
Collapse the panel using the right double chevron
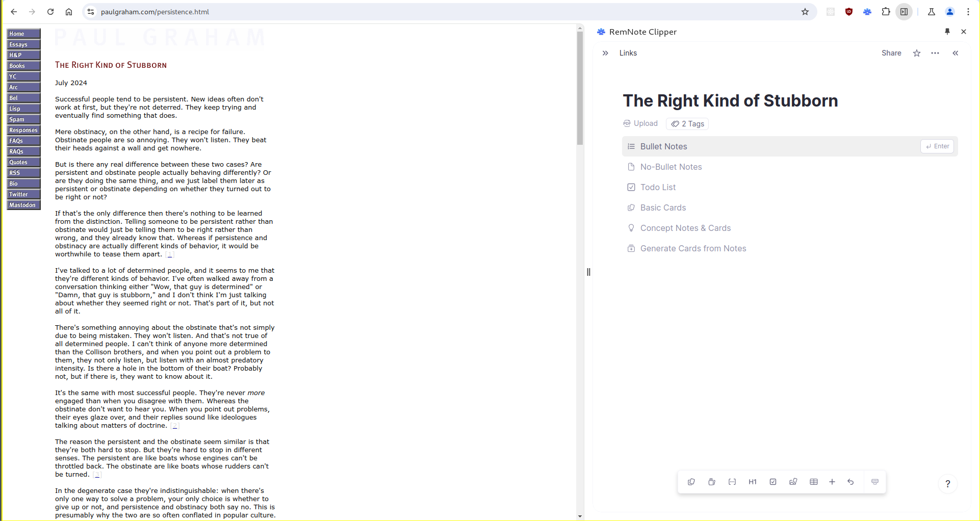click(x=955, y=53)
